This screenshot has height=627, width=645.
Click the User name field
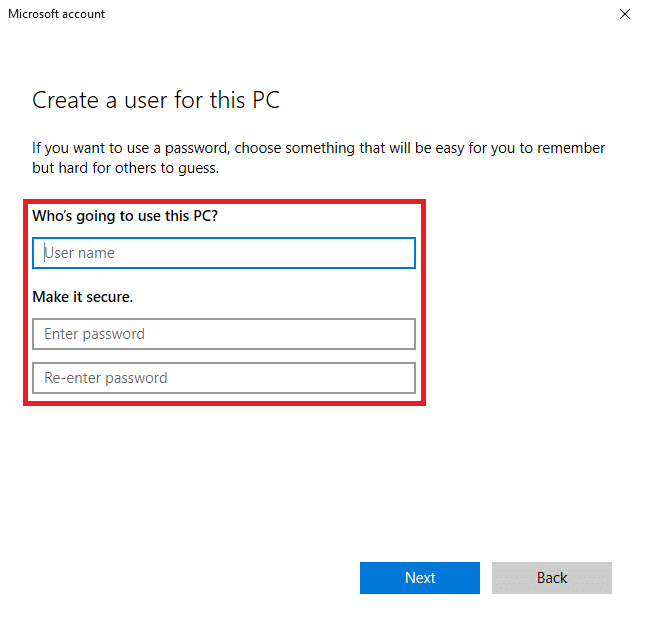224,253
